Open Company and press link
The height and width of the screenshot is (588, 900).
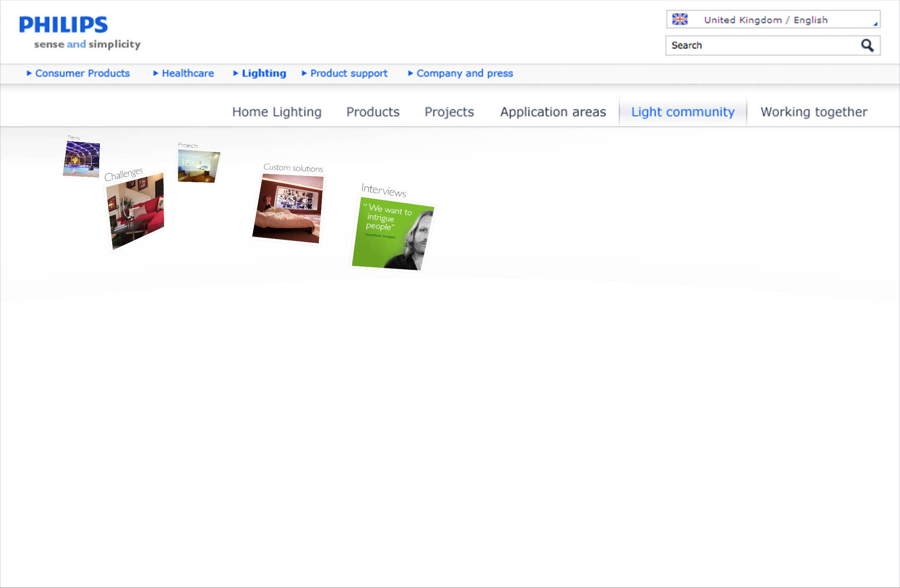[464, 73]
